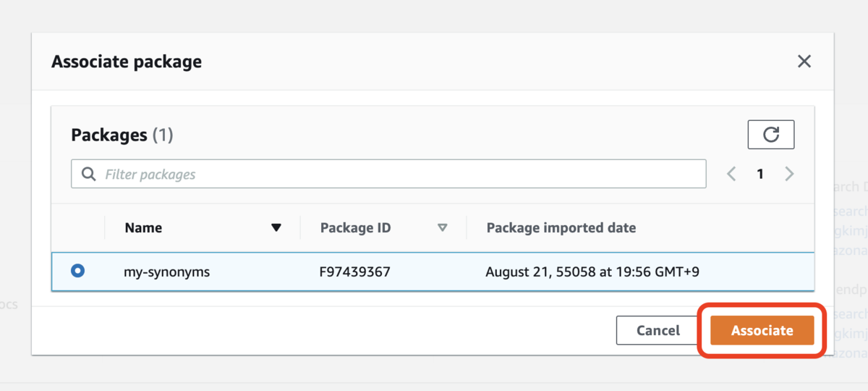Click the Cancel button
The width and height of the screenshot is (868, 391).
pos(658,330)
